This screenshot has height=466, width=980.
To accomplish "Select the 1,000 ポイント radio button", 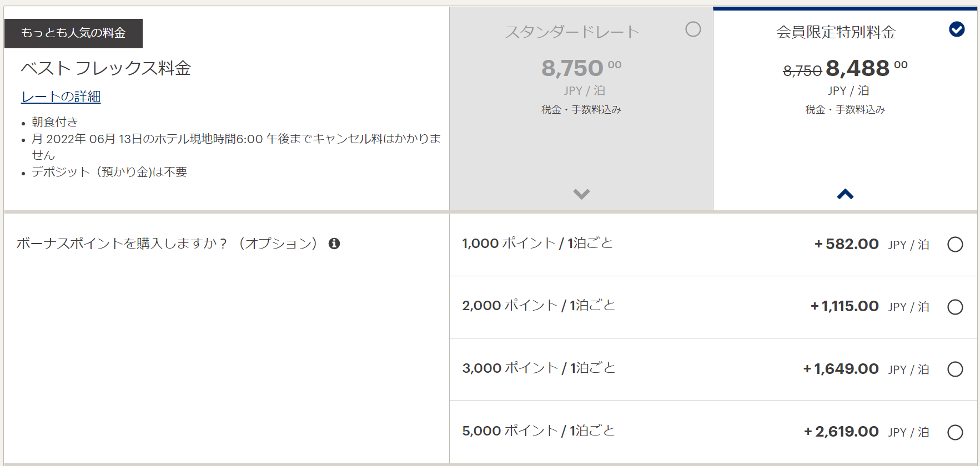I will coord(955,245).
